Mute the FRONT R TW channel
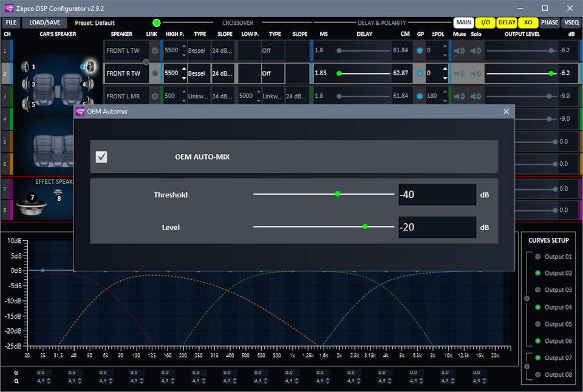583x392 pixels. coord(460,73)
